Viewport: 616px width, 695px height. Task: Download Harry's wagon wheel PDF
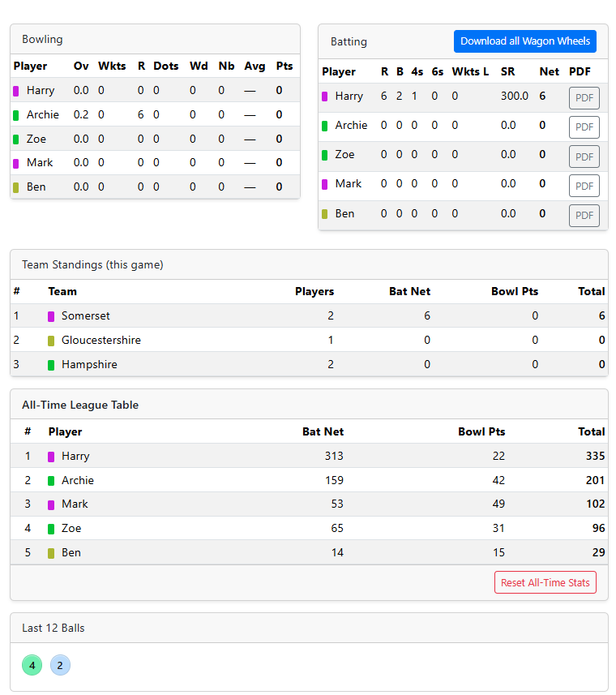pos(584,97)
